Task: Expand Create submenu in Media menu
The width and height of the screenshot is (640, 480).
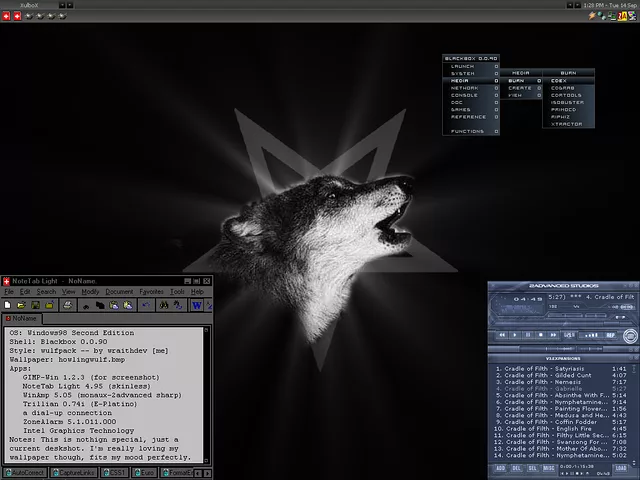Action: click(x=521, y=88)
